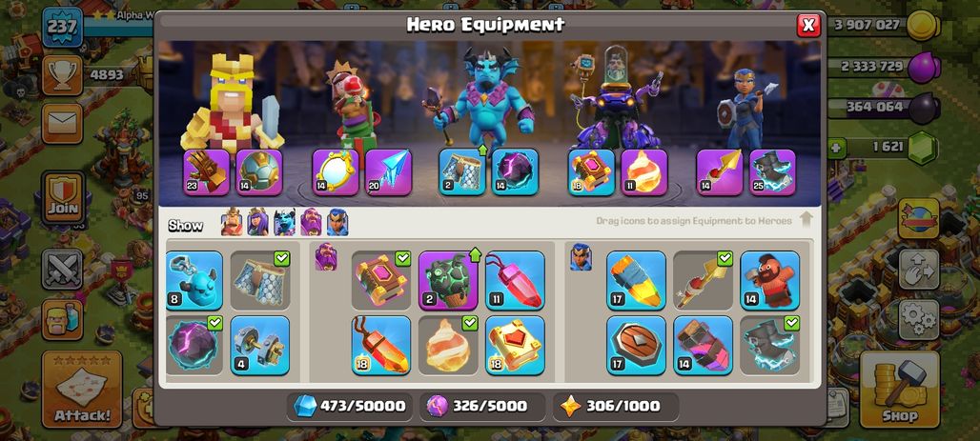Image resolution: width=980 pixels, height=441 pixels.
Task: Select the gold Heroic Torch book level 18
Action: (515, 346)
